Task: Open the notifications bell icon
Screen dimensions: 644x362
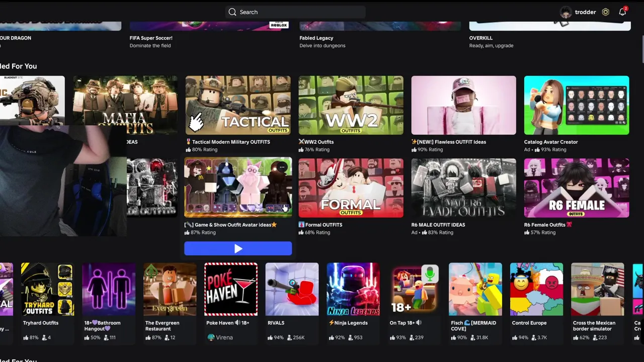Action: point(622,12)
